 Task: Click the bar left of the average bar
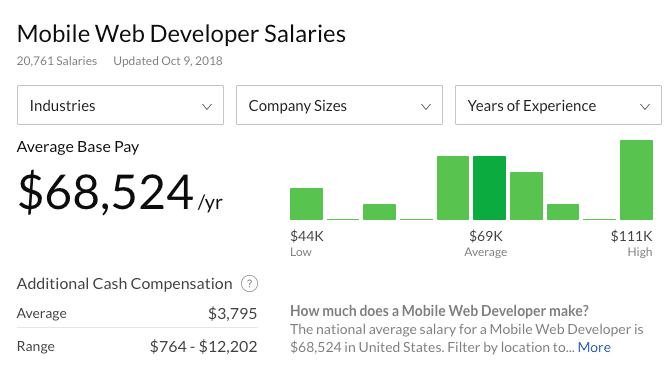[x=453, y=188]
